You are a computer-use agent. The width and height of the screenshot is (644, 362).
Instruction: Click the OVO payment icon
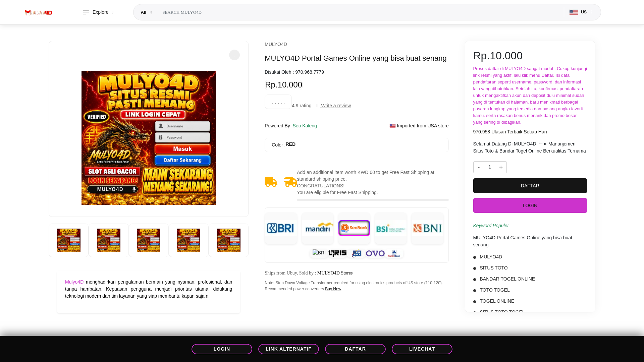point(375,253)
